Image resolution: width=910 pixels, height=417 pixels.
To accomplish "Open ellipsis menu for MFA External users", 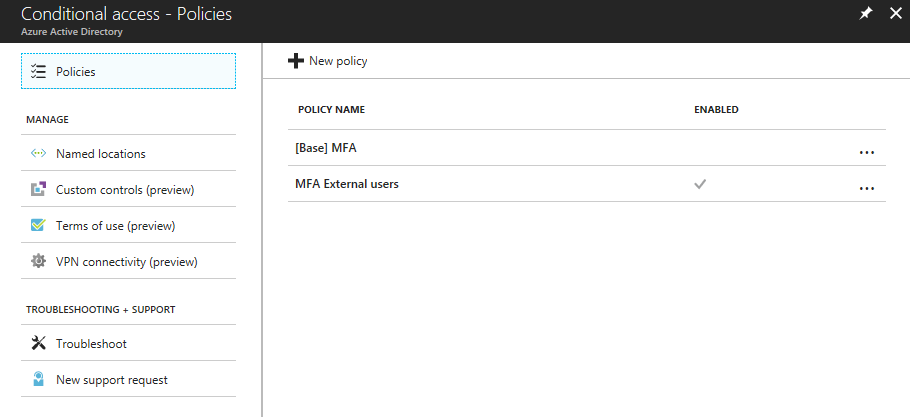I will coord(866,188).
